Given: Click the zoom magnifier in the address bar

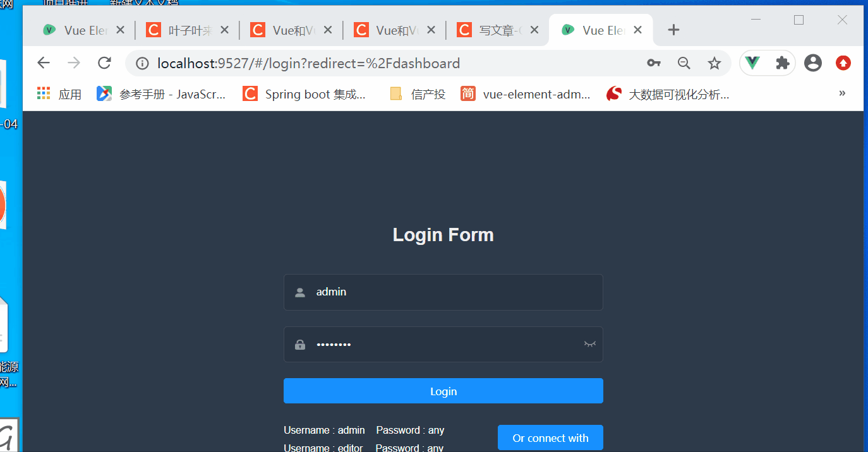Looking at the screenshot, I should [684, 62].
